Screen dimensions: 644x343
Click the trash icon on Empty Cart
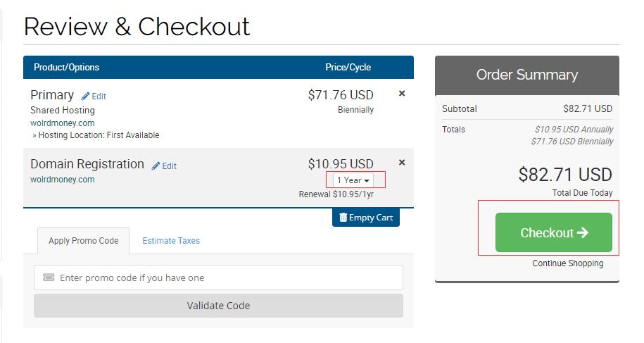tap(343, 218)
